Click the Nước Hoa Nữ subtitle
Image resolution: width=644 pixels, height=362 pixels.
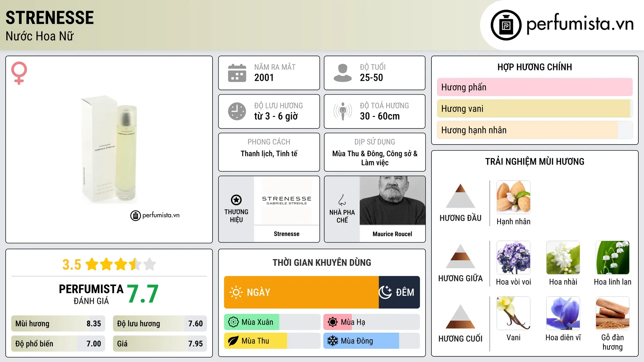pos(40,36)
